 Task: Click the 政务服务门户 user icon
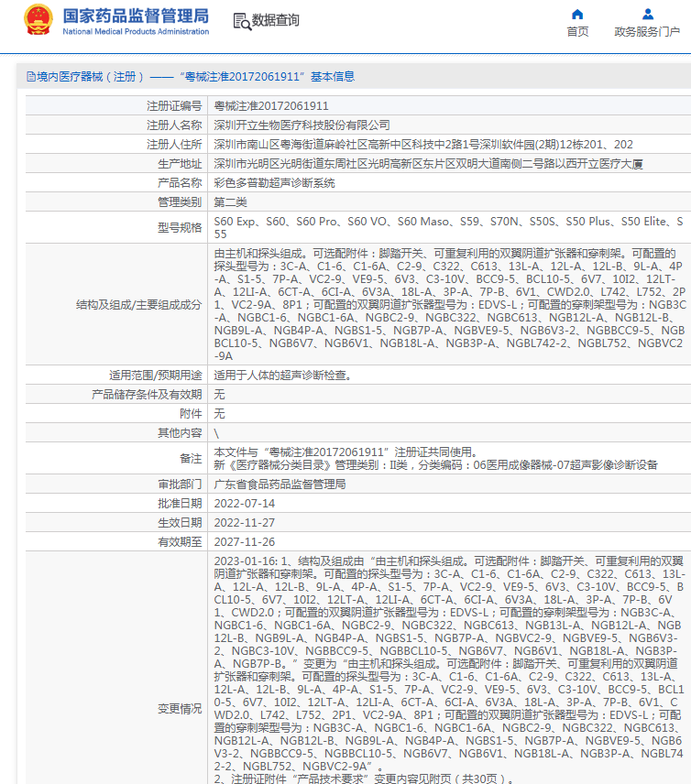coord(647,14)
